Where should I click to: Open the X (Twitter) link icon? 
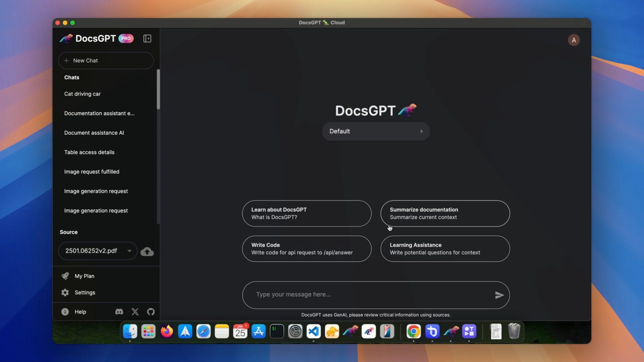pos(135,312)
